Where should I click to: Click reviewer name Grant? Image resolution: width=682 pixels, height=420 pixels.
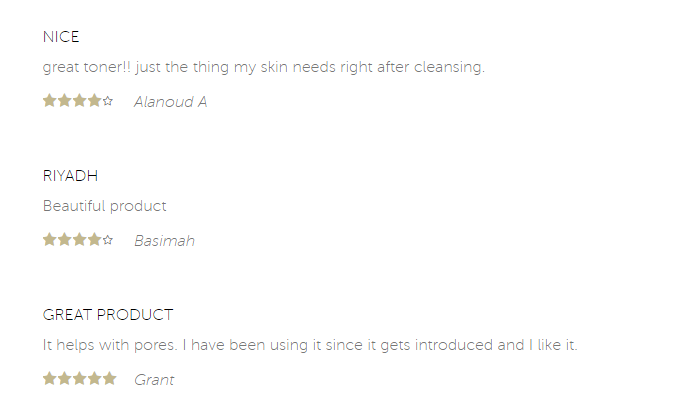pos(154,380)
